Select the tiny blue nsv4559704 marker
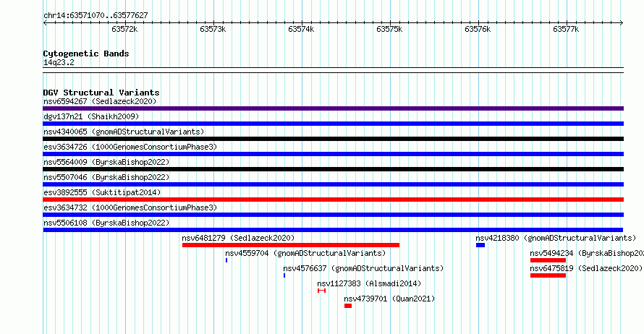 [226, 260]
